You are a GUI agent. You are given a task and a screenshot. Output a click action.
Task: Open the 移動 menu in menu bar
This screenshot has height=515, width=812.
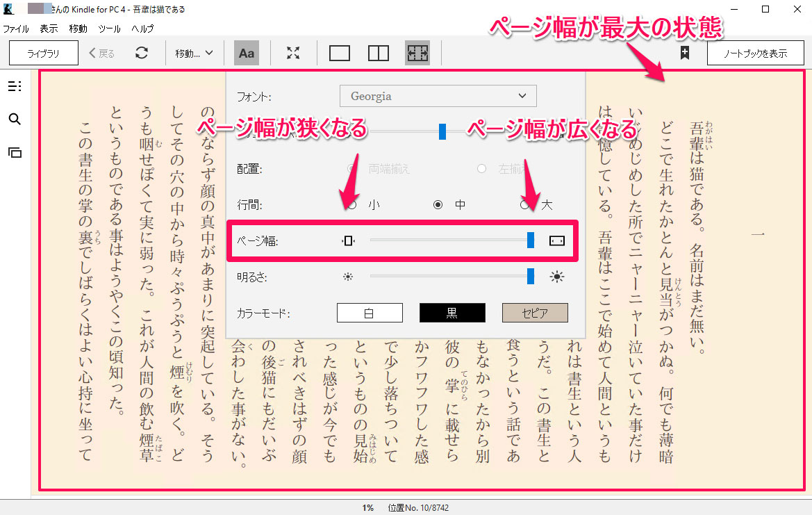point(78,28)
